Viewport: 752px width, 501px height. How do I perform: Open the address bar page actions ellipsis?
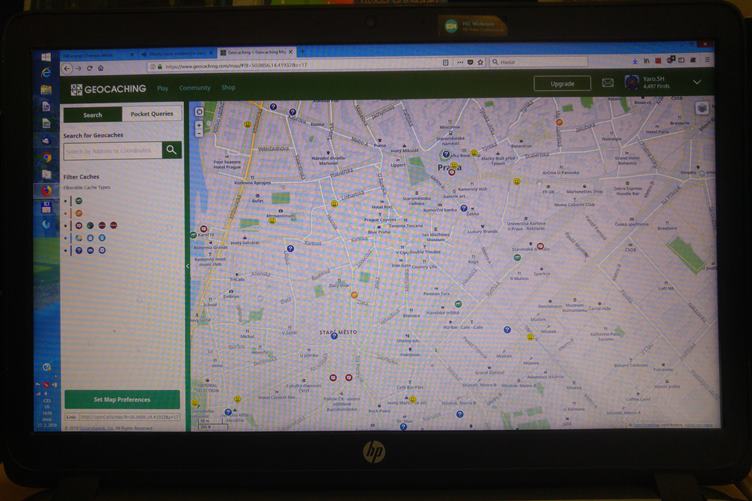[x=460, y=62]
